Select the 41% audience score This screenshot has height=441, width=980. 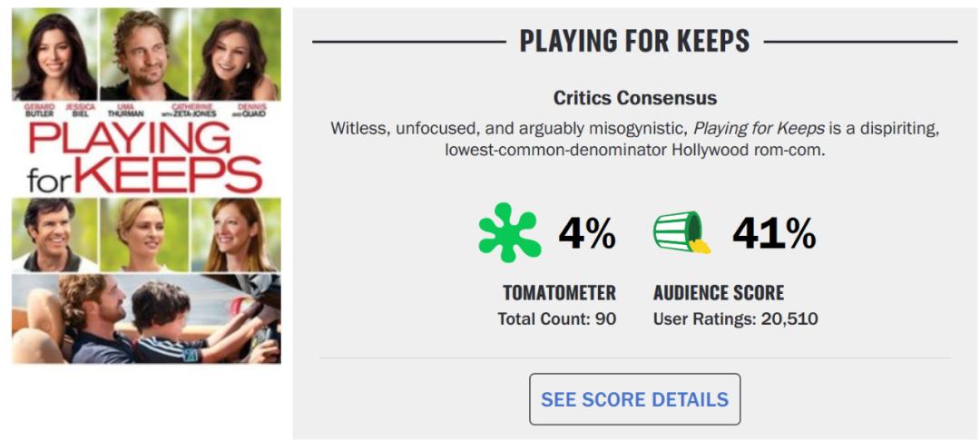(774, 234)
